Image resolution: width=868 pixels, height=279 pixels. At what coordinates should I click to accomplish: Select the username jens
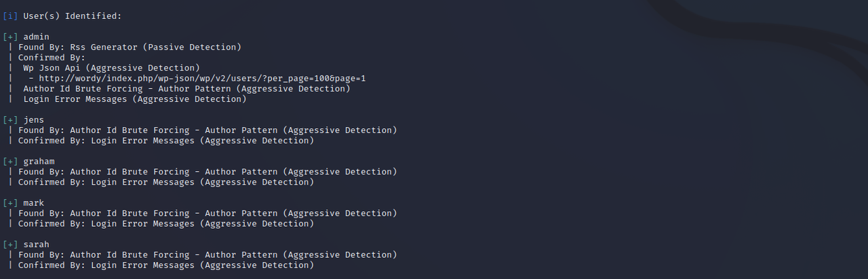[34, 119]
